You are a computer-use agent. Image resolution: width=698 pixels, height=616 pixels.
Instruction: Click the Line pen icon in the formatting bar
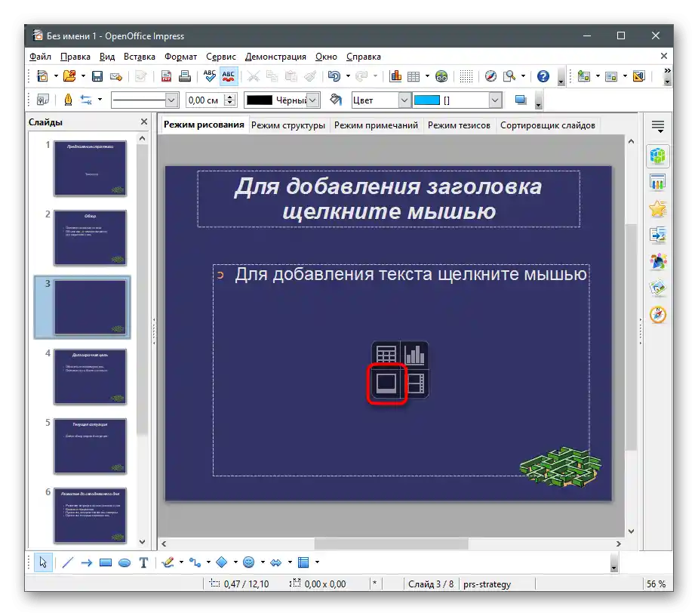coord(68,100)
